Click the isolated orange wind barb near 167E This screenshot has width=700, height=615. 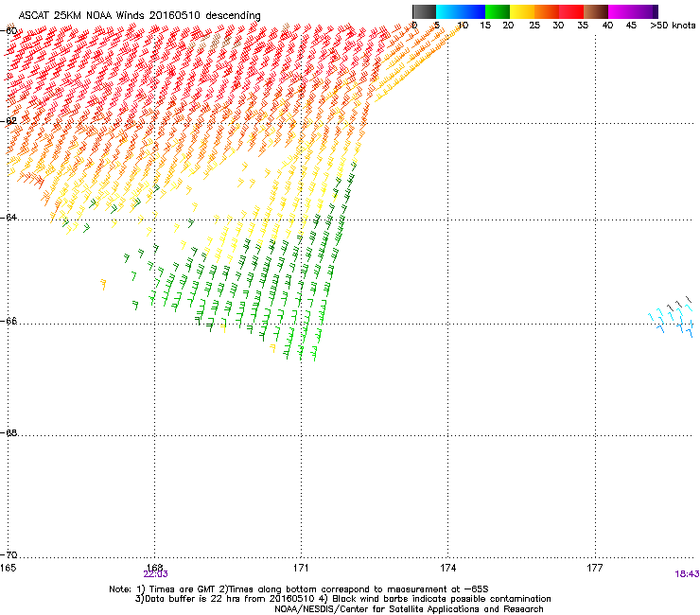[103, 285]
